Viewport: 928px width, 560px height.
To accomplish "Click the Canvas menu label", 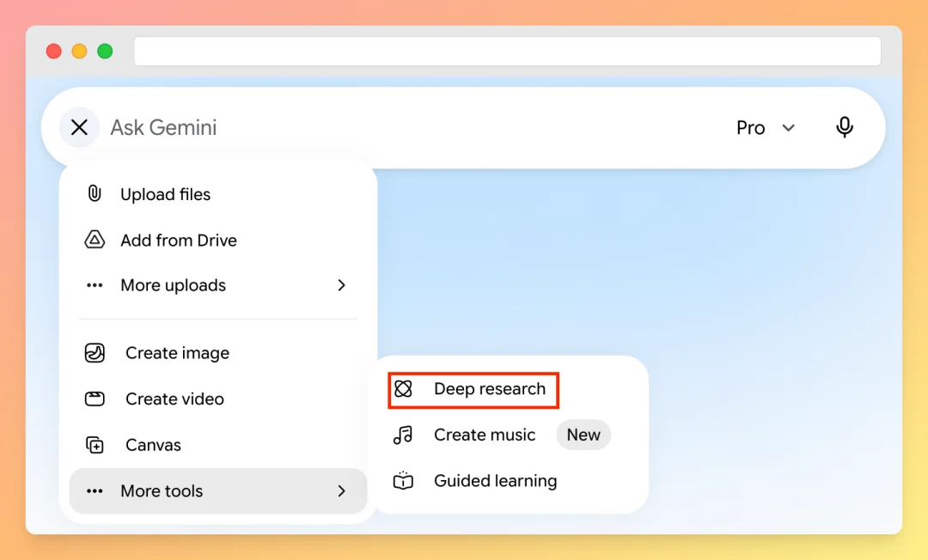I will point(153,445).
